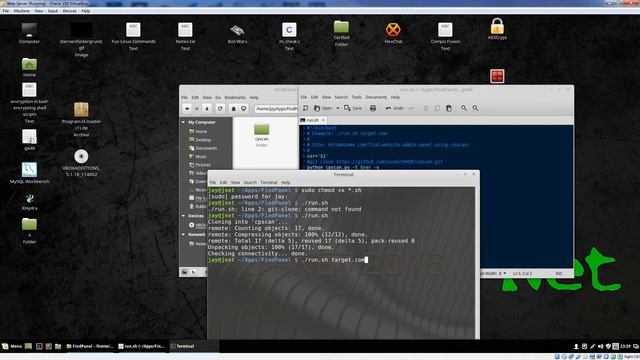Open the Mint Menu in the panel
This screenshot has height=360, width=640.
(12, 346)
